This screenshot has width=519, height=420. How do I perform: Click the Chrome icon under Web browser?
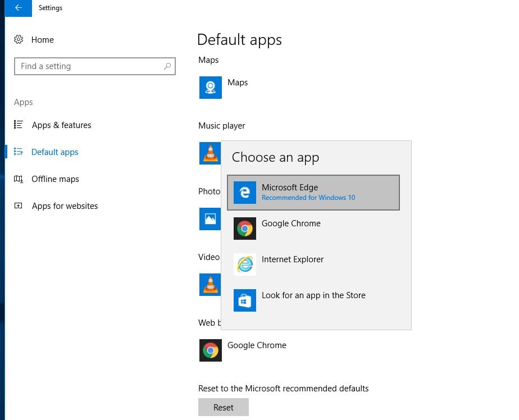point(211,350)
